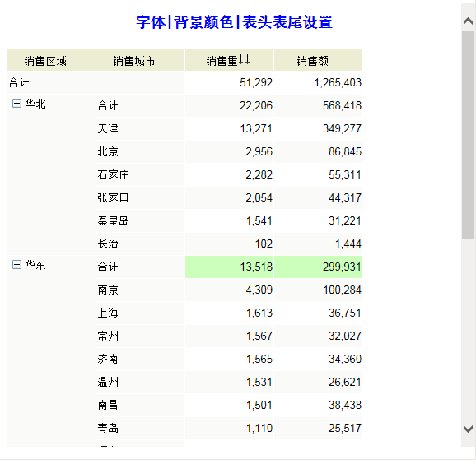Click the highlighted green cell 13,518
The height and width of the screenshot is (464, 476).
[229, 267]
